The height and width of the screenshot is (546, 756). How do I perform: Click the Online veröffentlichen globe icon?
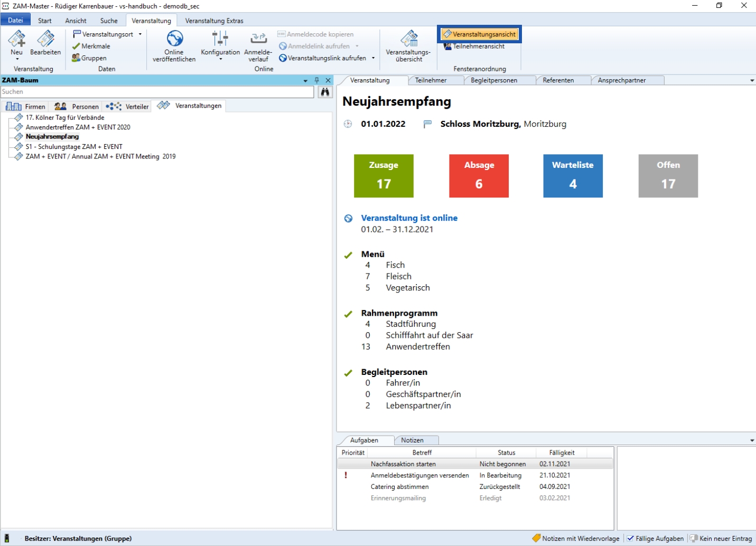pyautogui.click(x=174, y=39)
